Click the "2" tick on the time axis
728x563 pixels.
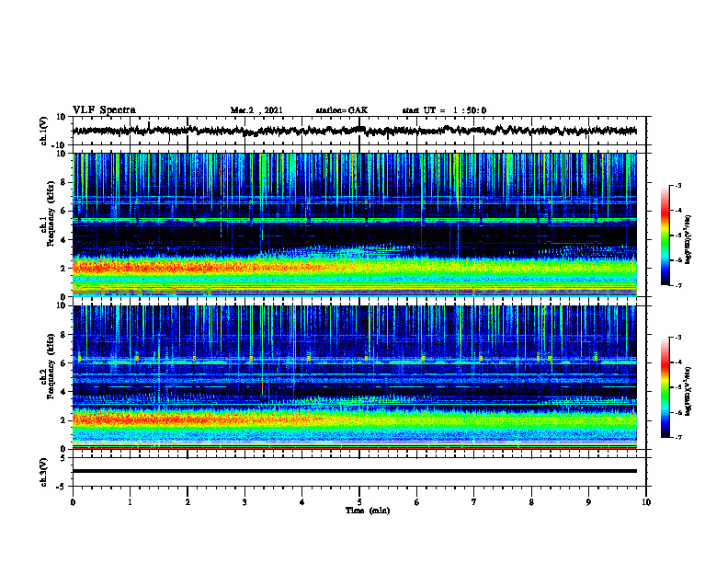tap(188, 502)
